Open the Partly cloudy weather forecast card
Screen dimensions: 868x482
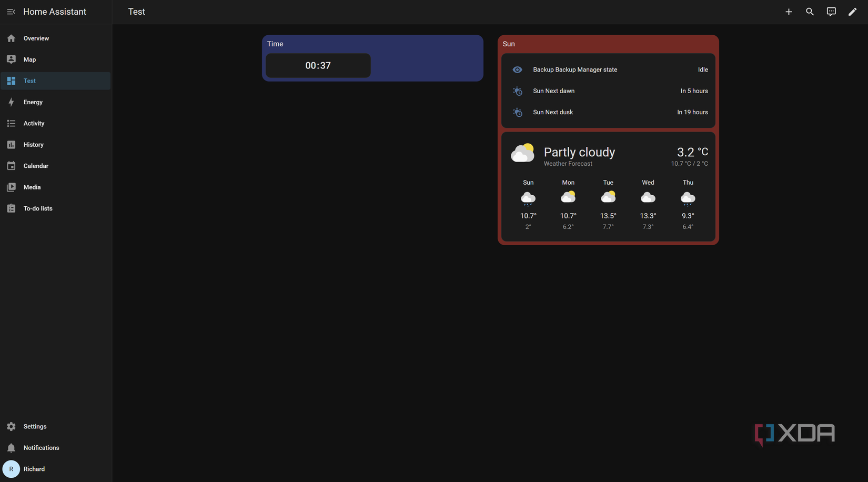click(609, 186)
